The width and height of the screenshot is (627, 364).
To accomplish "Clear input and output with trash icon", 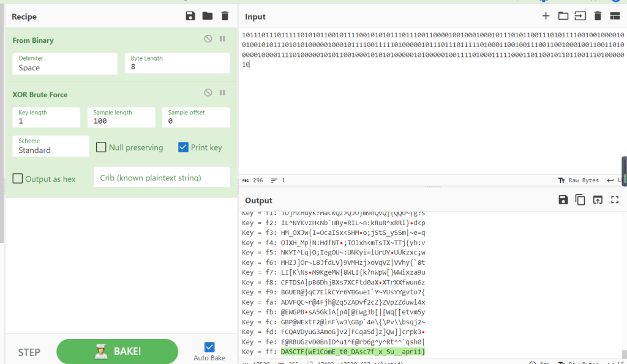I will point(598,17).
